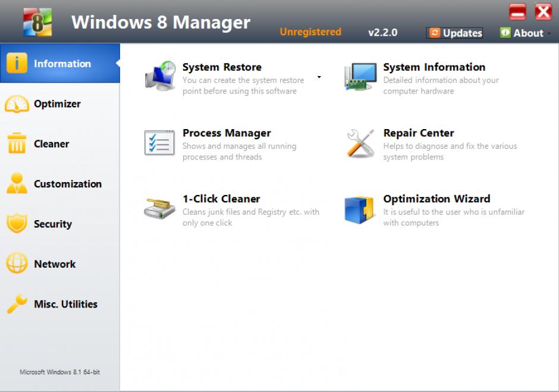The image size is (559, 392).
Task: Click 'It is useful to the user' description
Action: [x=454, y=217]
